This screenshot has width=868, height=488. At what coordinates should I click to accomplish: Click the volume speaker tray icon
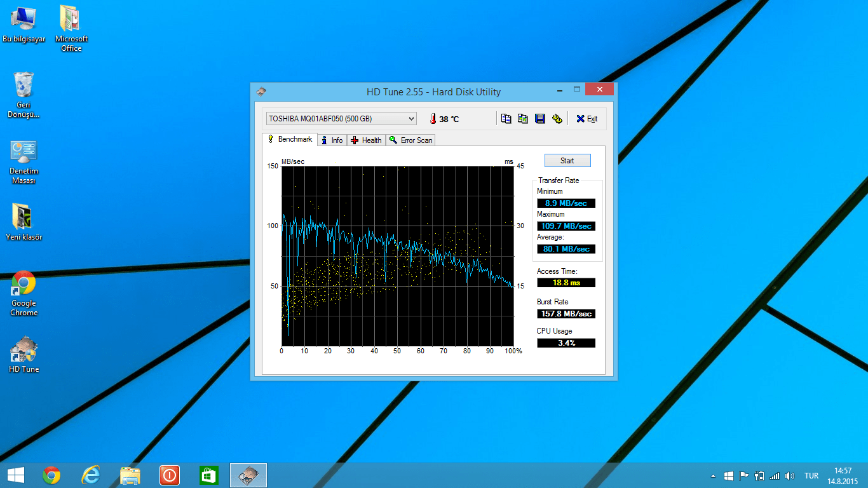point(789,476)
